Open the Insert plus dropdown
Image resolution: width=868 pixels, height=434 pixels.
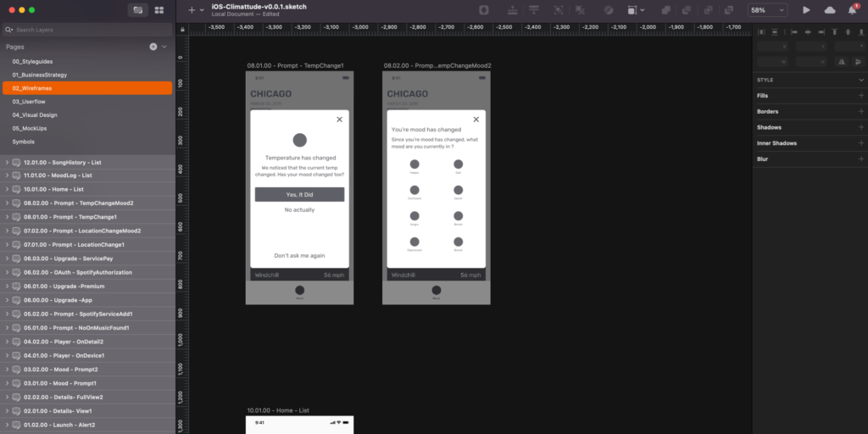pyautogui.click(x=196, y=10)
